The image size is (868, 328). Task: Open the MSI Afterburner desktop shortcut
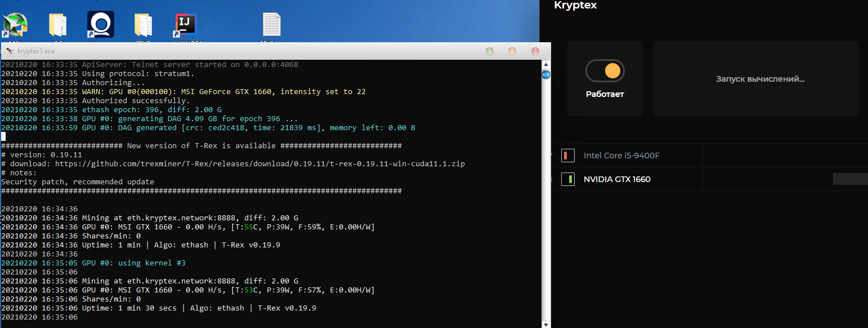click(16, 25)
